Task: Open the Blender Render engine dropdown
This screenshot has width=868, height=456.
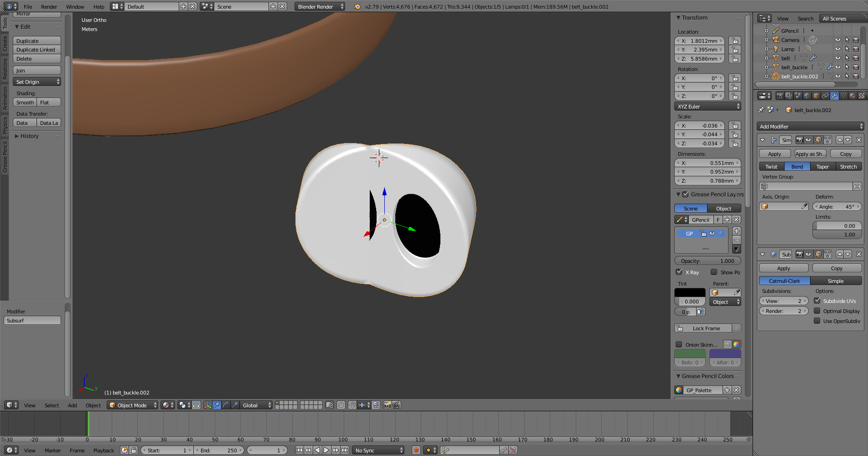Action: [320, 6]
